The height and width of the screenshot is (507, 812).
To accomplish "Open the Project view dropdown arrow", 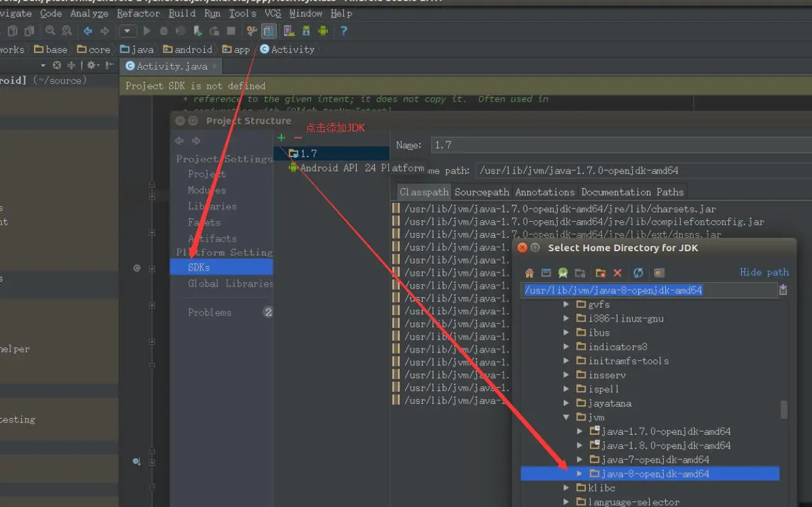I will point(43,65).
